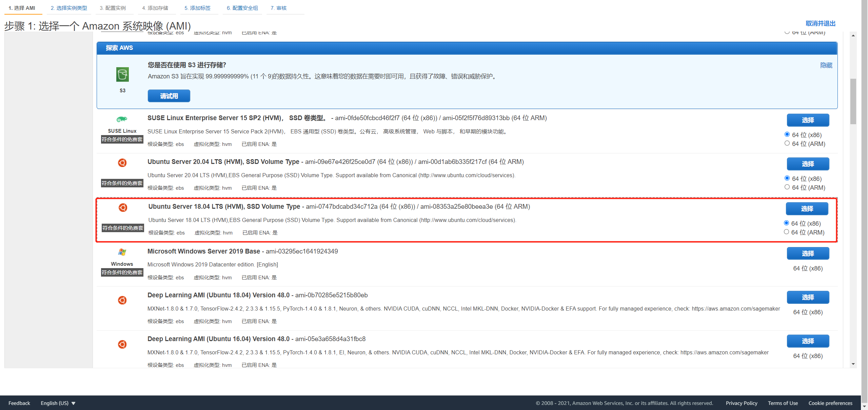The height and width of the screenshot is (410, 868).
Task: Open Feedback in footer
Action: pyautogui.click(x=19, y=403)
